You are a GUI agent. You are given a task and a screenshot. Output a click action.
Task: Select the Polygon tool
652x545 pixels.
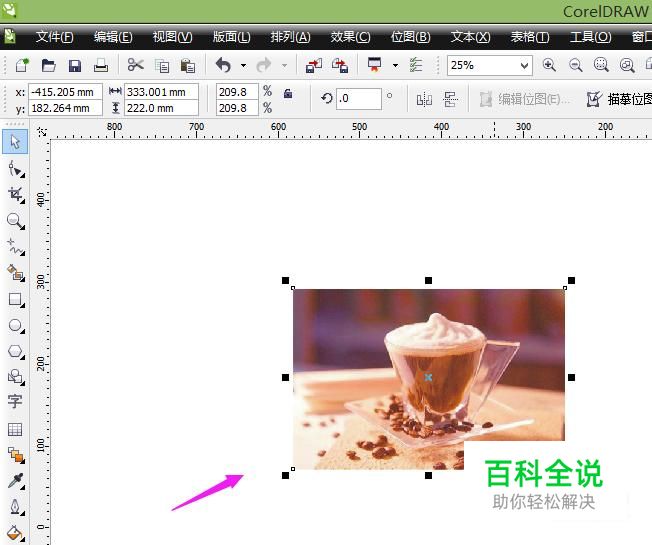tap(16, 351)
